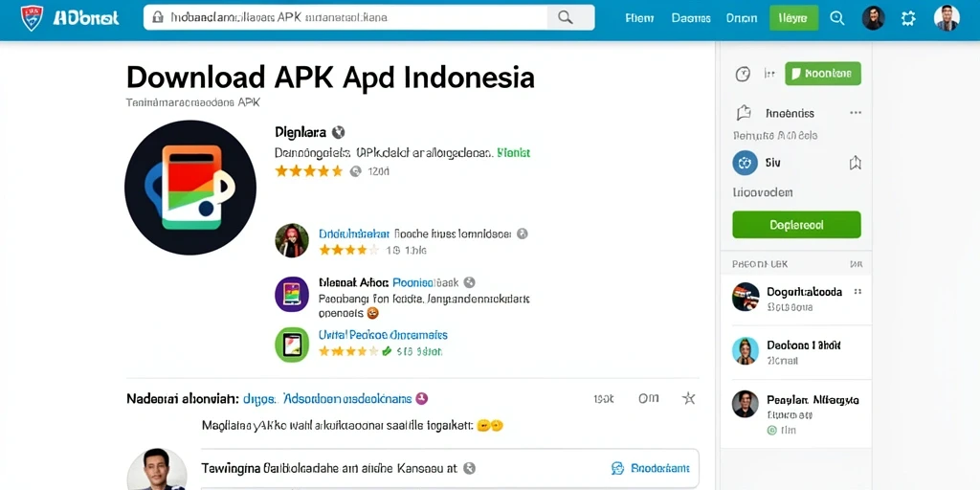Screen dimensions: 980x490
Task: Toggle the star icon in comments header
Action: pyautogui.click(x=689, y=398)
